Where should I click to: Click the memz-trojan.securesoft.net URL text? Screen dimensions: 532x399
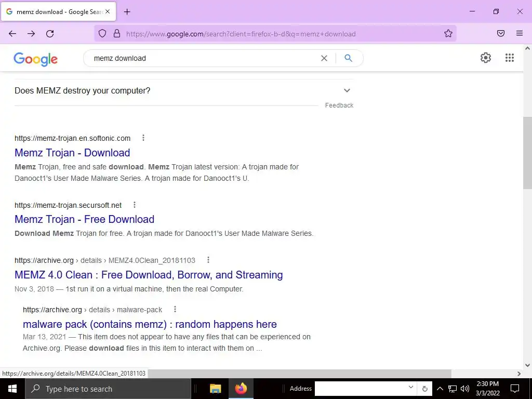point(68,205)
